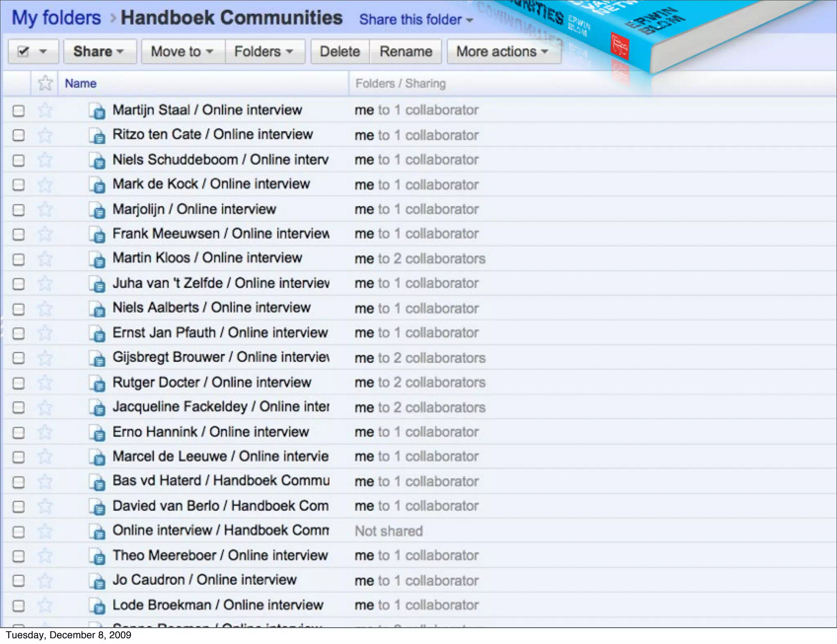The image size is (837, 644).
Task: Star the unshared Online interview document
Action: pos(45,531)
